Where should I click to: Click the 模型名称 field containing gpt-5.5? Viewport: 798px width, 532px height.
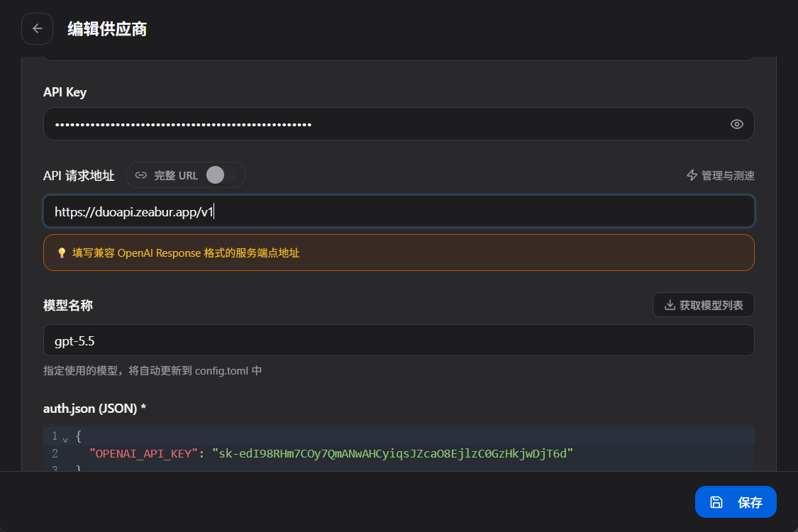(399, 340)
